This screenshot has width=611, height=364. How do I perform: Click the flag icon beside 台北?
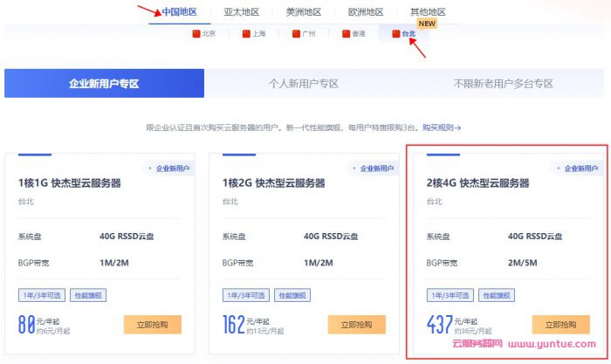(x=396, y=34)
